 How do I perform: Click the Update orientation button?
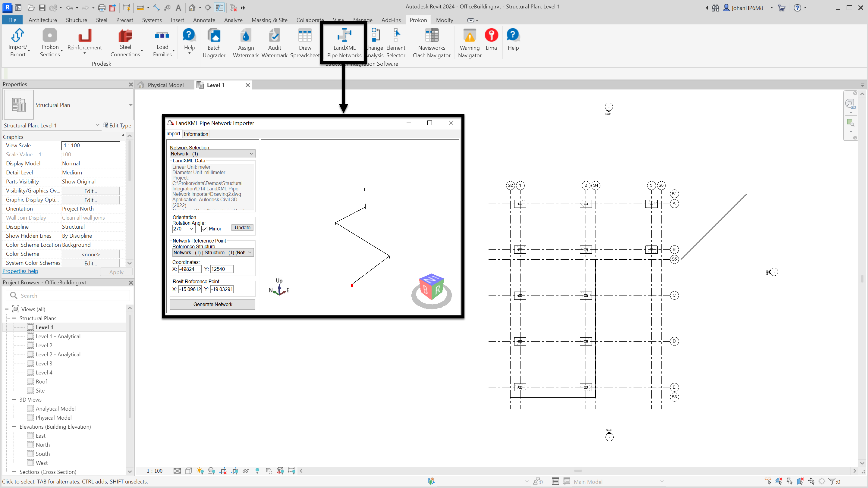[x=242, y=228]
